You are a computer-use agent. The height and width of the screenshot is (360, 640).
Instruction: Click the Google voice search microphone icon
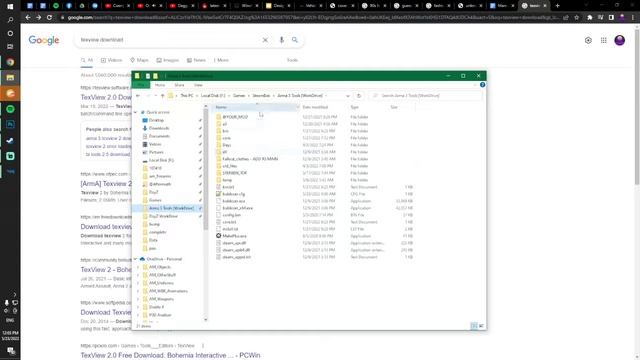pyautogui.click(x=281, y=40)
